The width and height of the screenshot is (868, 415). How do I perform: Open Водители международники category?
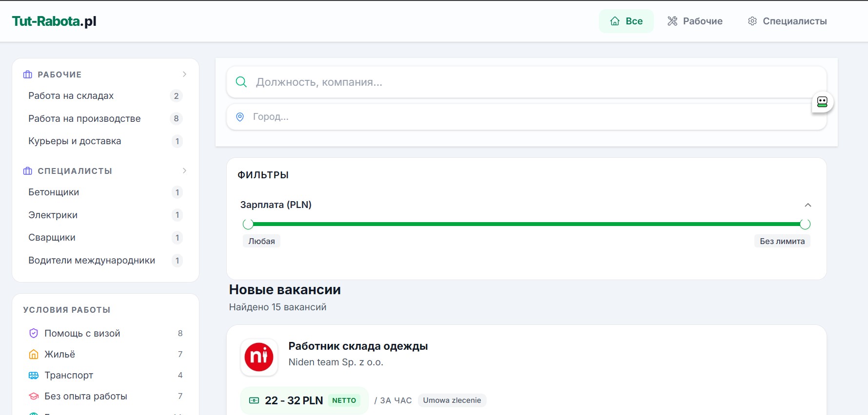(x=105, y=261)
